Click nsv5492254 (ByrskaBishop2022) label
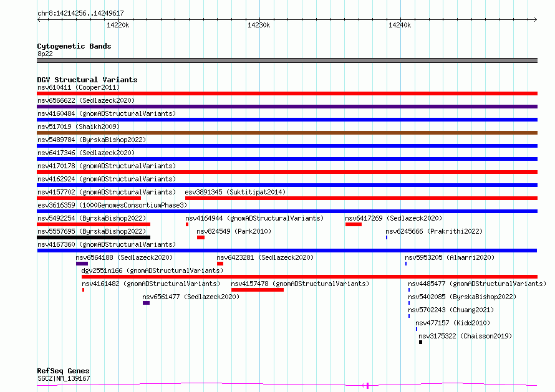The width and height of the screenshot is (555, 392). (x=92, y=218)
